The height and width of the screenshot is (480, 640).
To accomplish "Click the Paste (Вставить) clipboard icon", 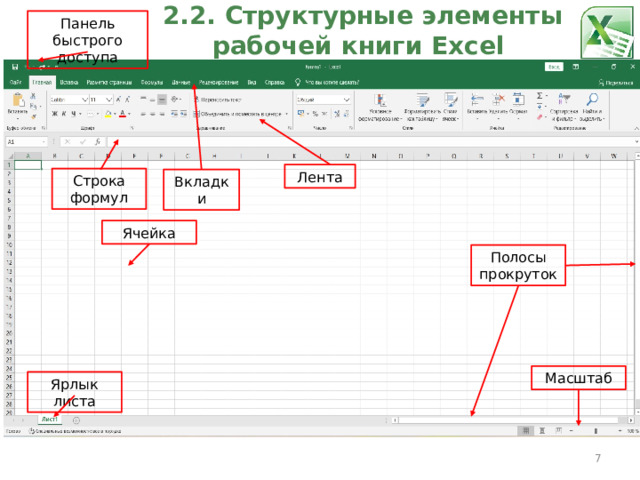I will [18, 99].
